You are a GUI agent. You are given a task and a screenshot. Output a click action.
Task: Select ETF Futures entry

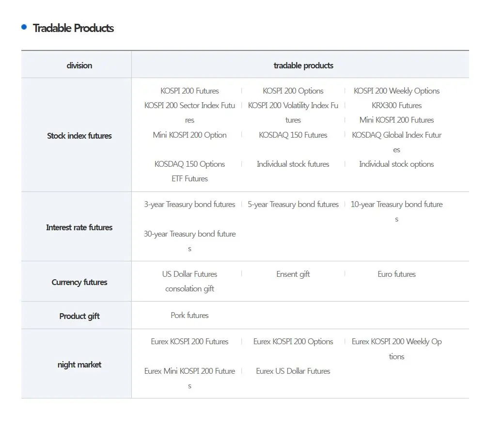[x=189, y=178]
